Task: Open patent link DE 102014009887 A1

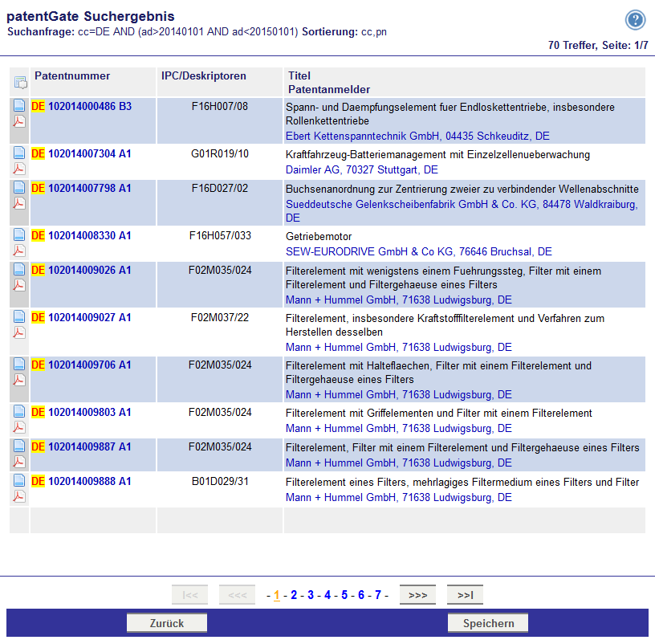Action: (81, 447)
